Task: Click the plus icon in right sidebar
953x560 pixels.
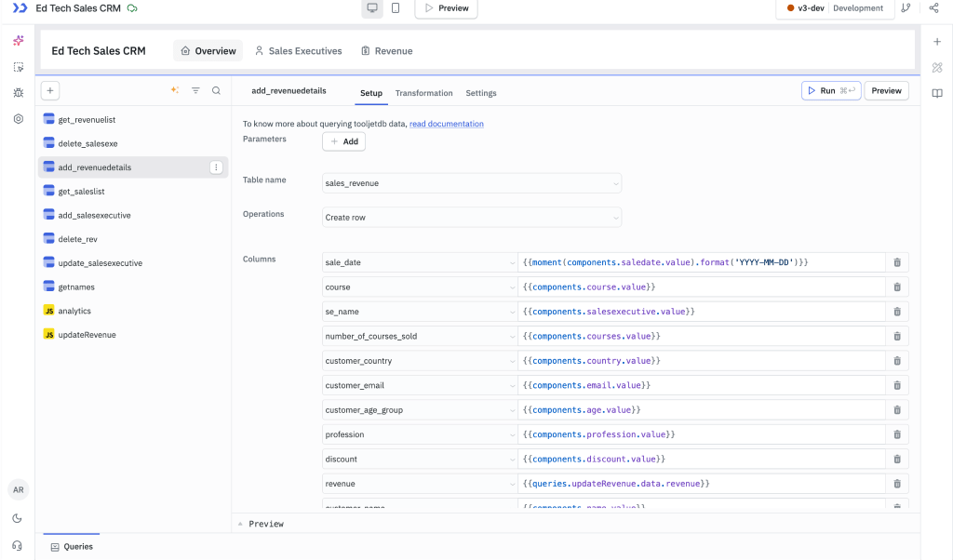Action: coord(937,42)
